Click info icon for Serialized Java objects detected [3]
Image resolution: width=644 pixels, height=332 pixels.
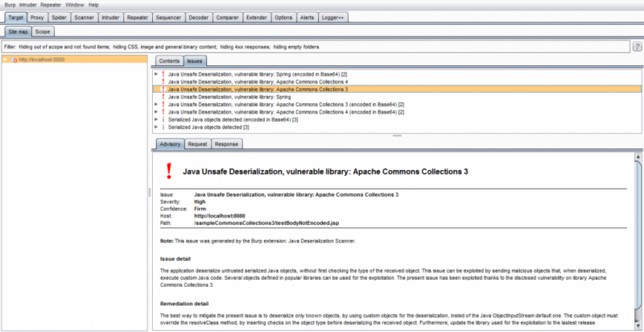163,127
